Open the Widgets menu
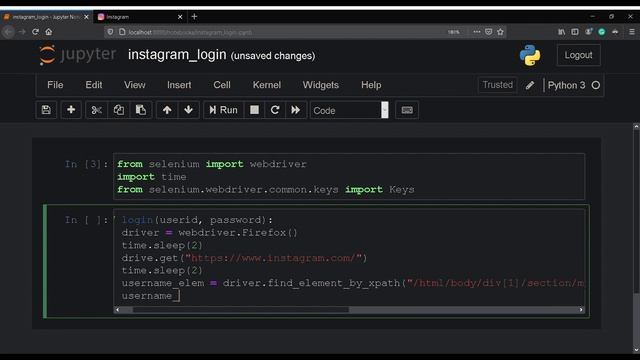 320,85
